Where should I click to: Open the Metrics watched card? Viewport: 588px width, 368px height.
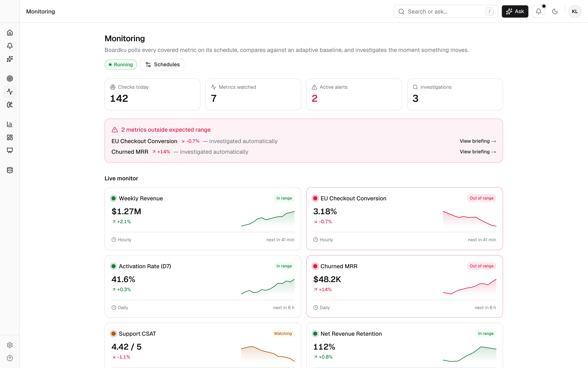click(x=253, y=94)
